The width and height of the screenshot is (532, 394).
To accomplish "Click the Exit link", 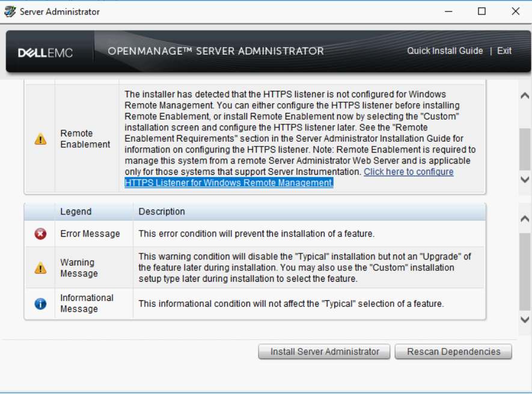I will (504, 51).
